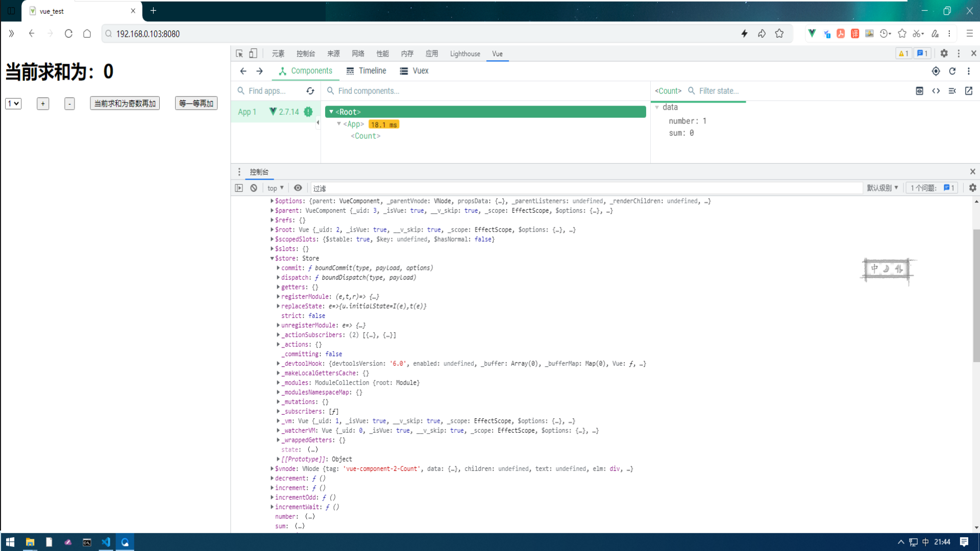Open new browser tab with plus
The image size is (980, 551).
click(x=153, y=11)
